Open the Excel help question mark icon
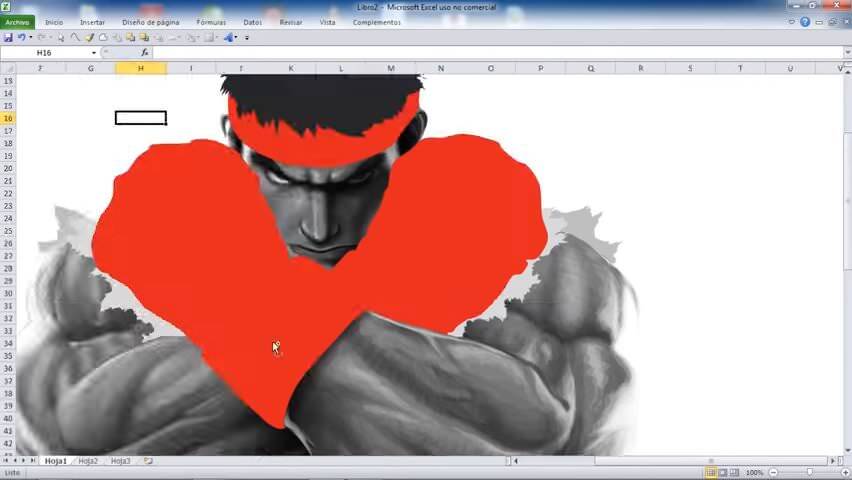The image size is (852, 480). click(805, 22)
